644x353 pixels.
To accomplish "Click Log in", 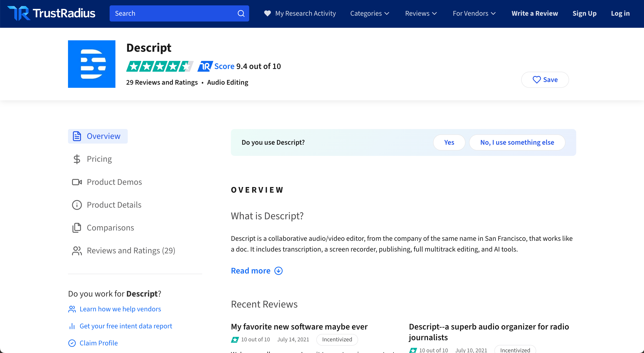I will 620,13.
